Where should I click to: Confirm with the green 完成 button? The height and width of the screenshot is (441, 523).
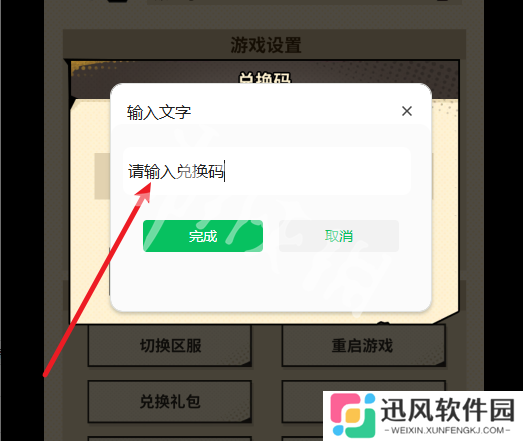203,236
